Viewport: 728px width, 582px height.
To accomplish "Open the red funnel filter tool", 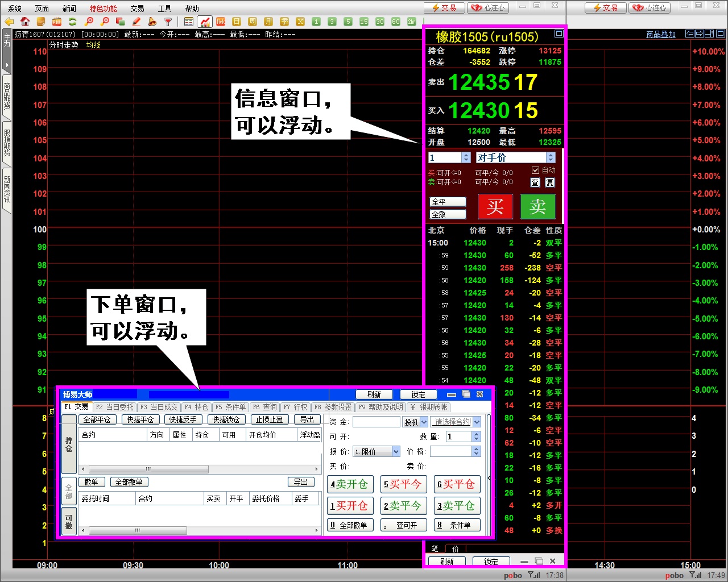I will 168,22.
